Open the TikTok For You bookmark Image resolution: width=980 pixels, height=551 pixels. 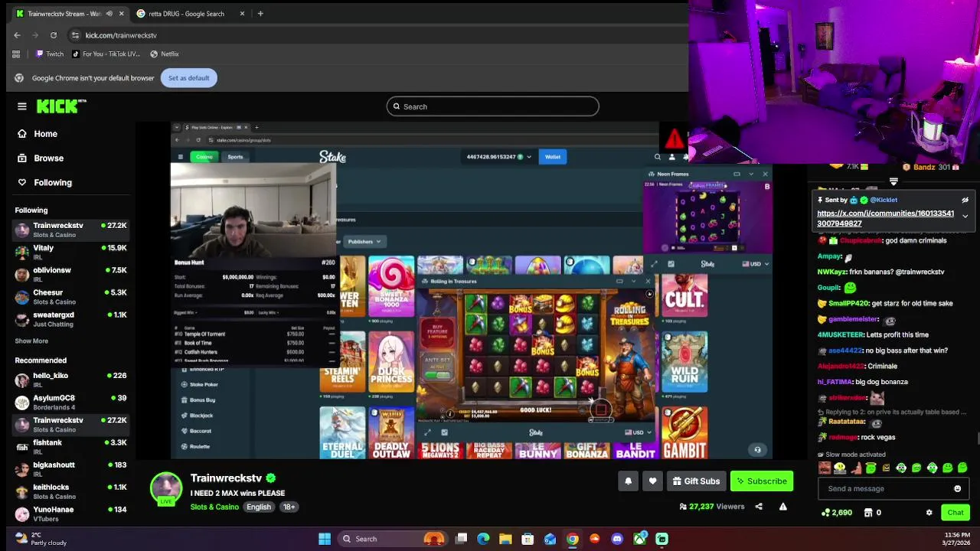106,54
